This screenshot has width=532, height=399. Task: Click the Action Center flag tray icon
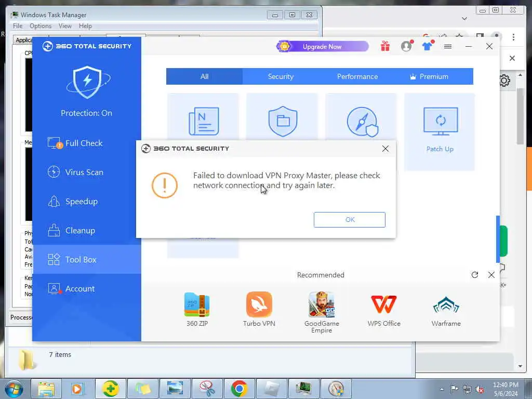coord(454,389)
